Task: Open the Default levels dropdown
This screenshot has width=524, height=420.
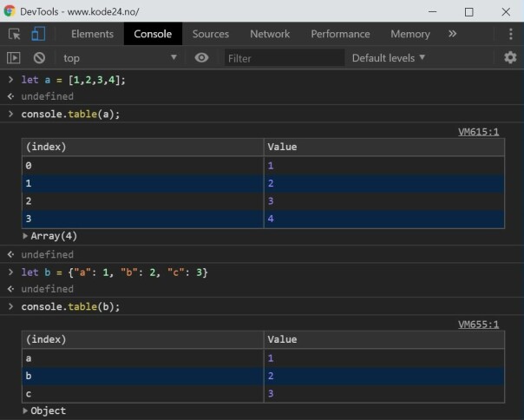Action: click(389, 58)
